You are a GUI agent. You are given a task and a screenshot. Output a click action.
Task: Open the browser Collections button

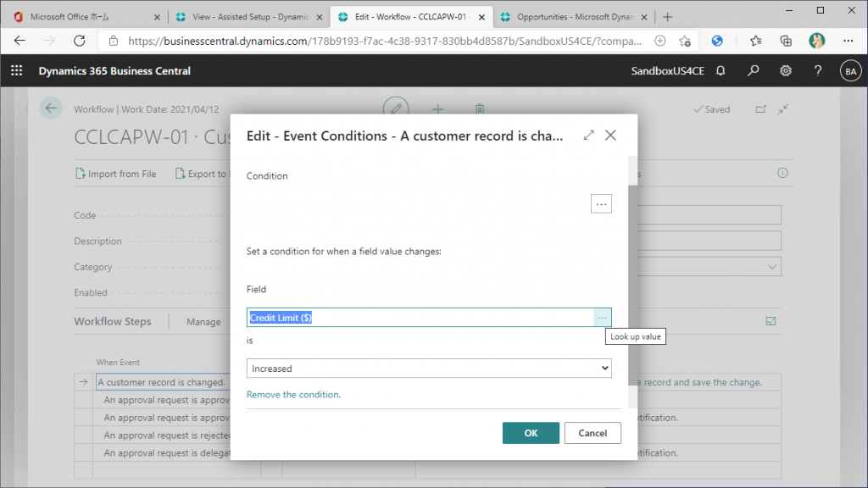tap(786, 41)
